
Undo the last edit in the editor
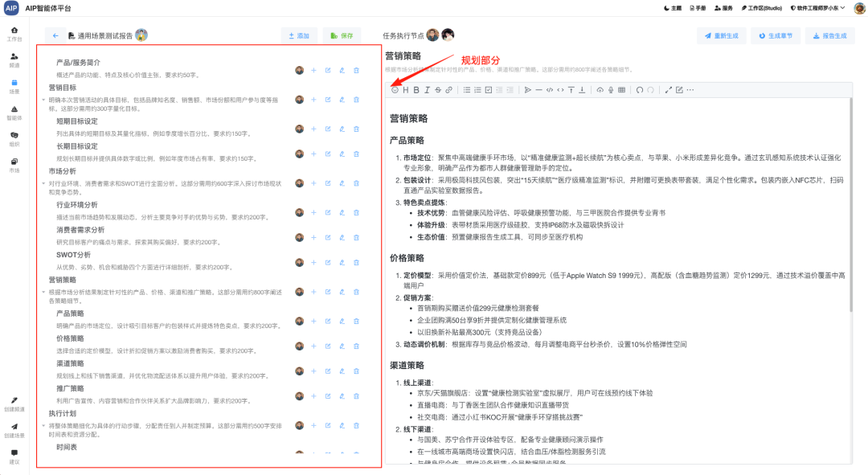640,90
